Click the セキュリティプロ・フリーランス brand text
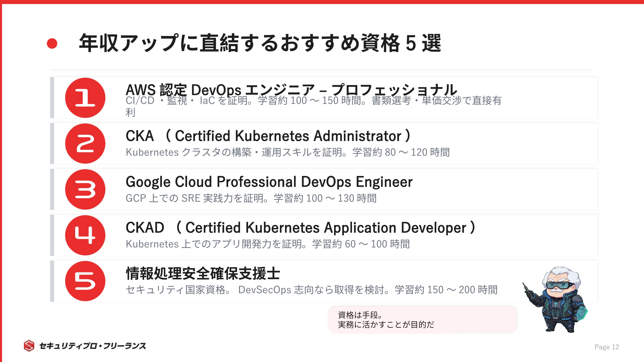This screenshot has width=644, height=362. [93, 346]
